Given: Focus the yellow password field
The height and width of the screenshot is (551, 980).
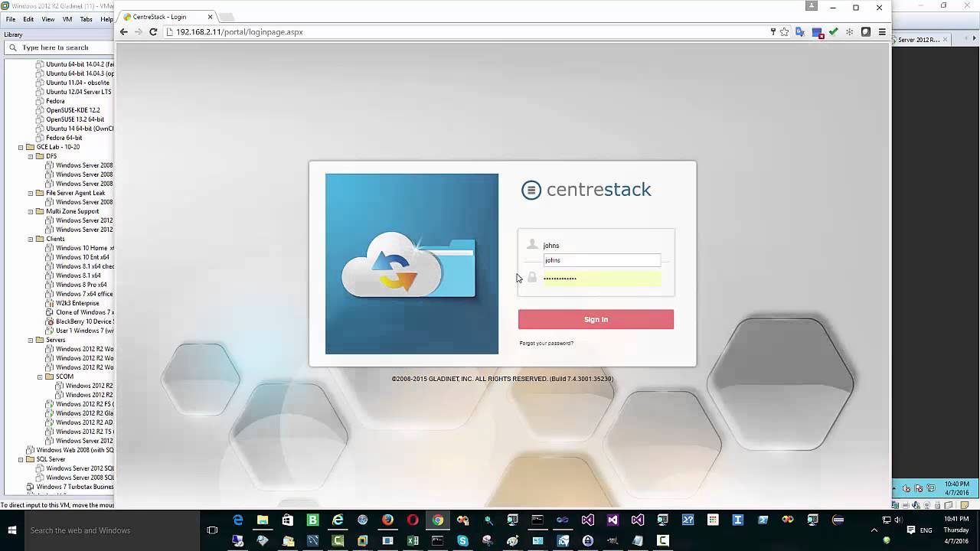Looking at the screenshot, I should 602,278.
